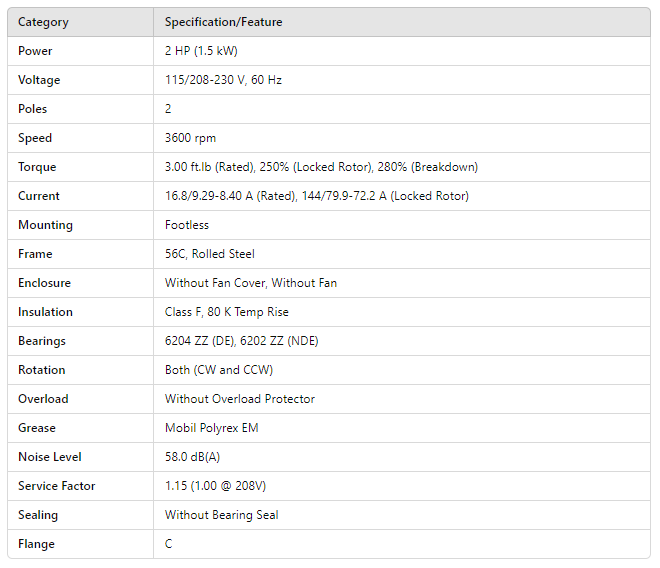
Task: Click the Without Bearing Seal value
Action: point(221,515)
